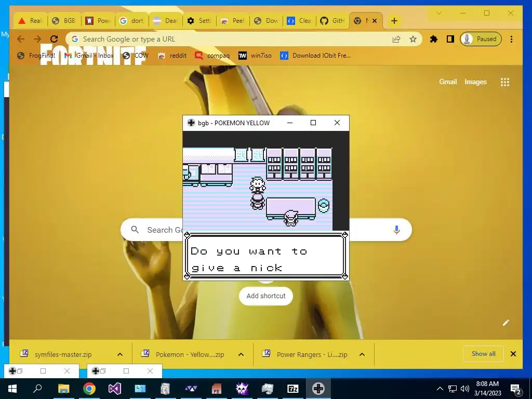Open a new tab with the plus button
The image size is (532, 399).
(x=394, y=21)
